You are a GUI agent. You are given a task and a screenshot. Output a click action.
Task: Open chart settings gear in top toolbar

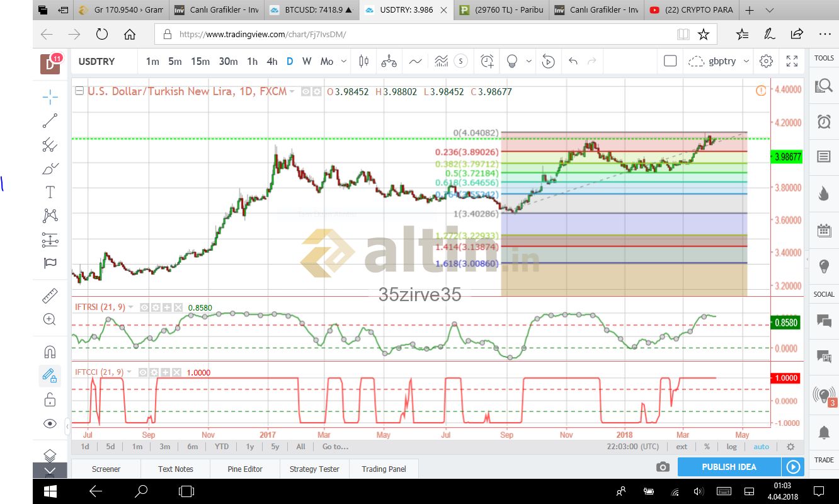coord(766,61)
